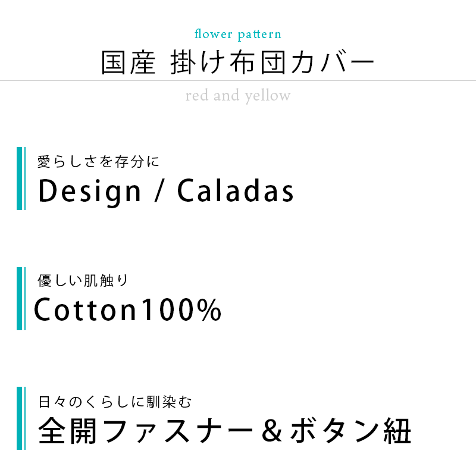Click the teal bar beside Cotton100%
The height and width of the screenshot is (476, 476).
(20, 298)
